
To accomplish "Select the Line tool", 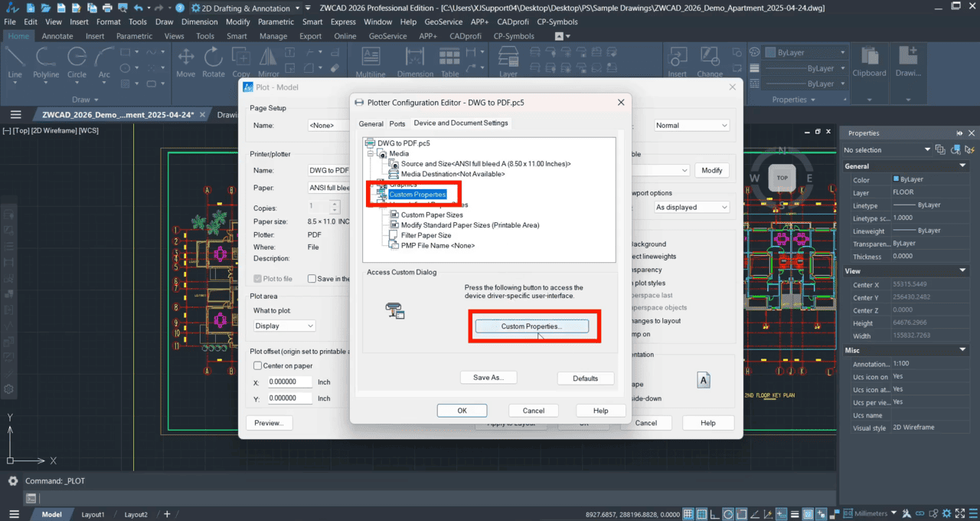I will (17, 58).
